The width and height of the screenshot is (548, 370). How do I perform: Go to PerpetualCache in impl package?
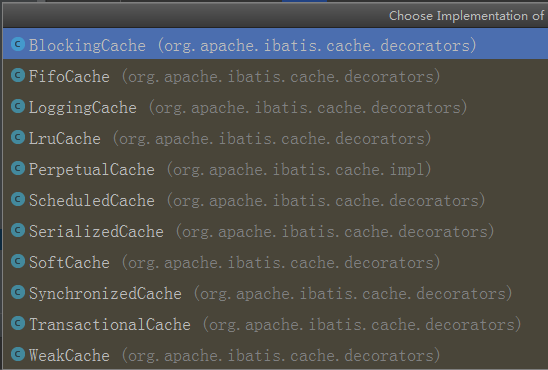click(275, 168)
